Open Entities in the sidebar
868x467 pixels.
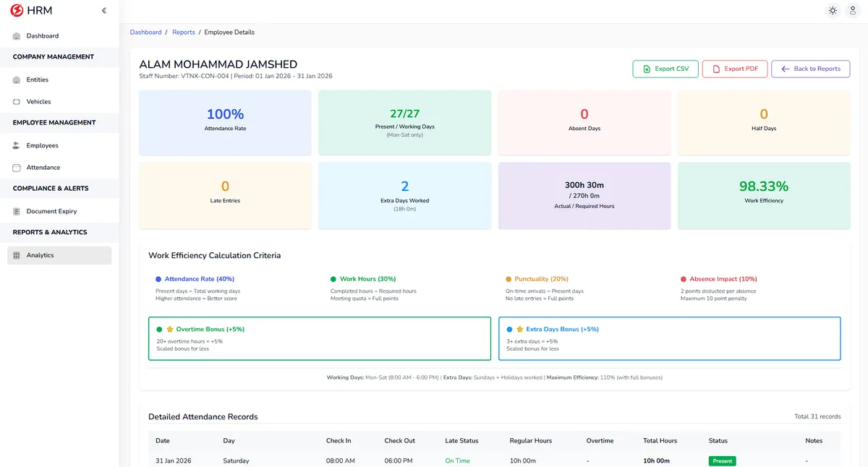[x=59, y=80]
